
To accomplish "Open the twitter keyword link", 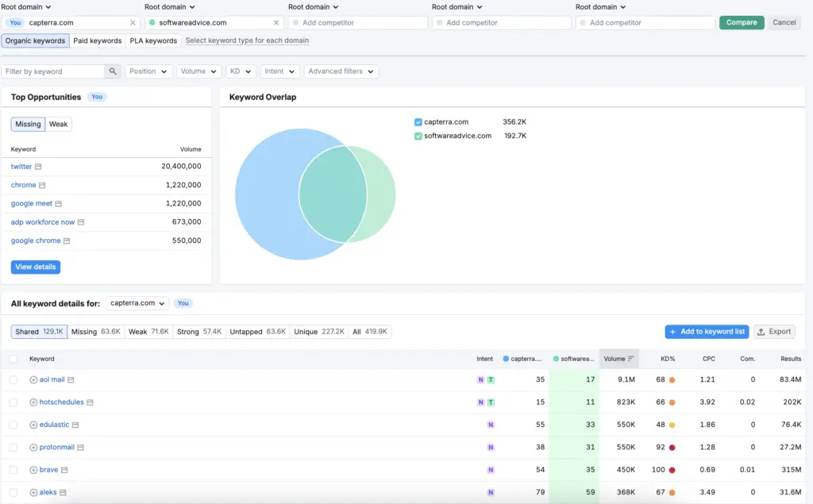I will click(21, 167).
